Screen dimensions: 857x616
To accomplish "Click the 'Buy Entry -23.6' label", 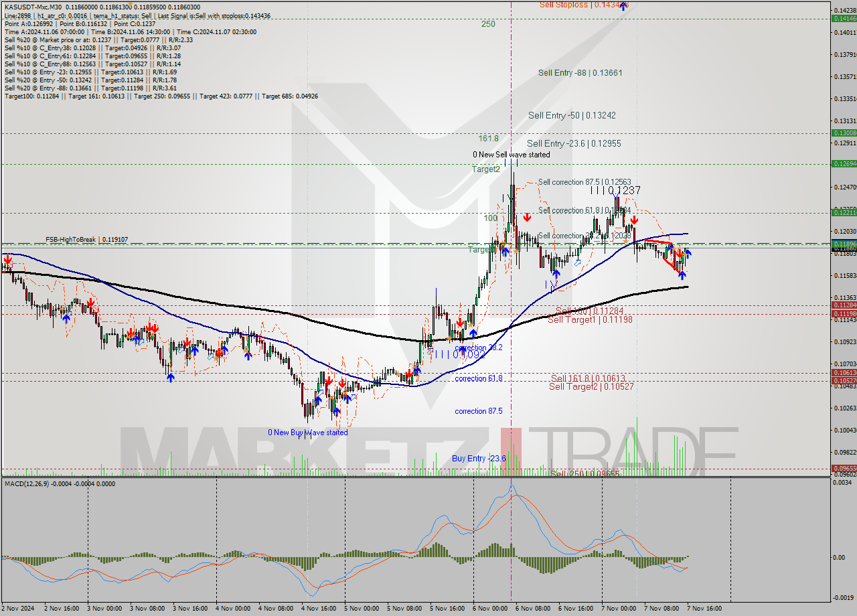I will click(x=479, y=458).
